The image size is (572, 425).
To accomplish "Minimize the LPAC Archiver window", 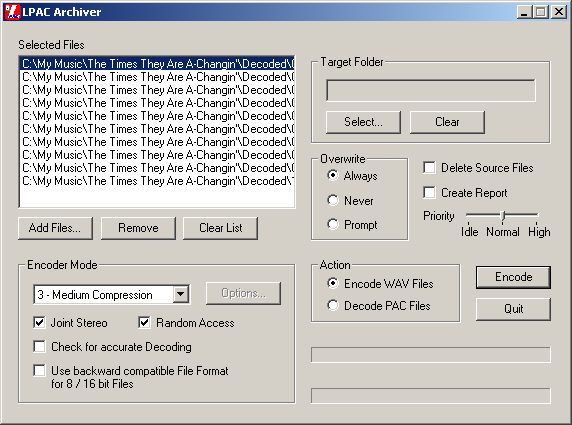I will tap(525, 12).
